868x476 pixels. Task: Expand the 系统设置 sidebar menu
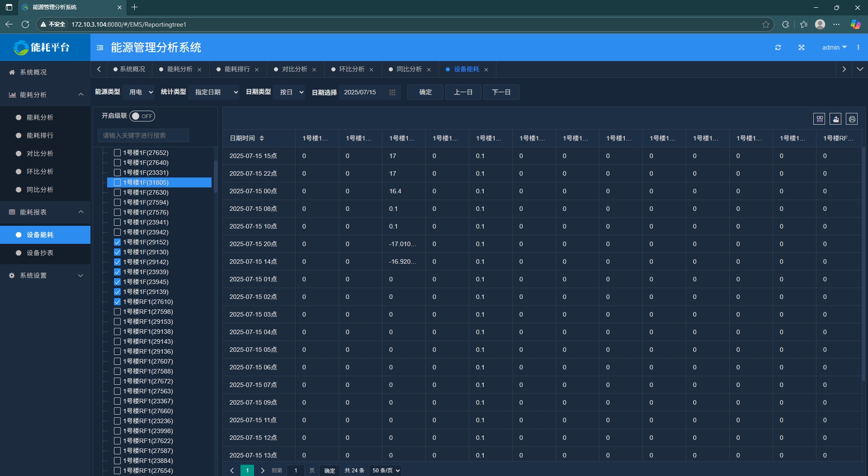(45, 275)
